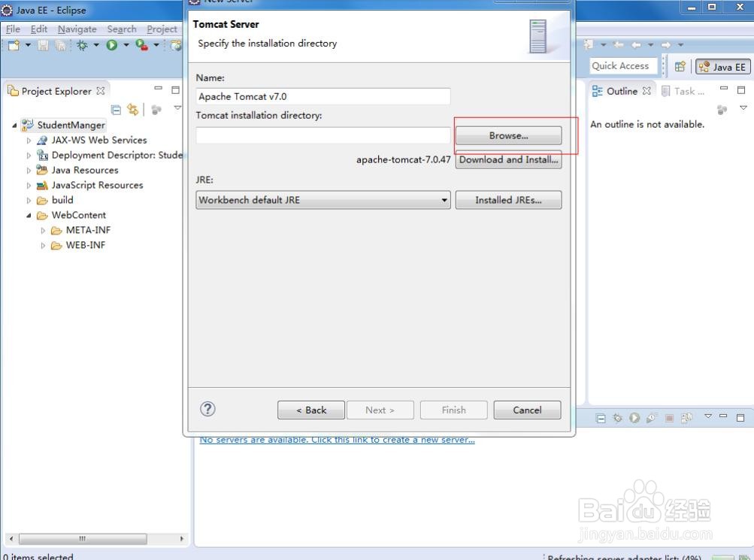Click Collapse All icon in Project Explorer
Image resolution: width=754 pixels, height=560 pixels.
coord(116,110)
